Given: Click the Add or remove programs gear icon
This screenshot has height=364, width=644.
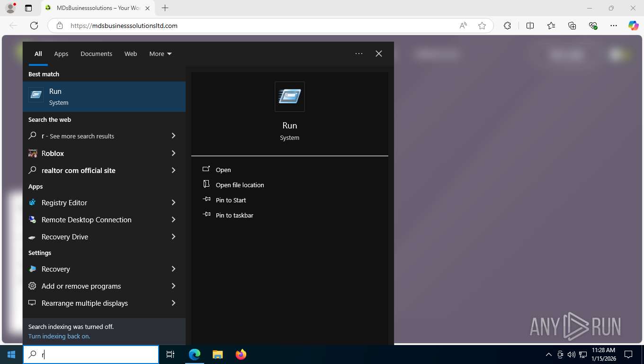Looking at the screenshot, I should [33, 286].
